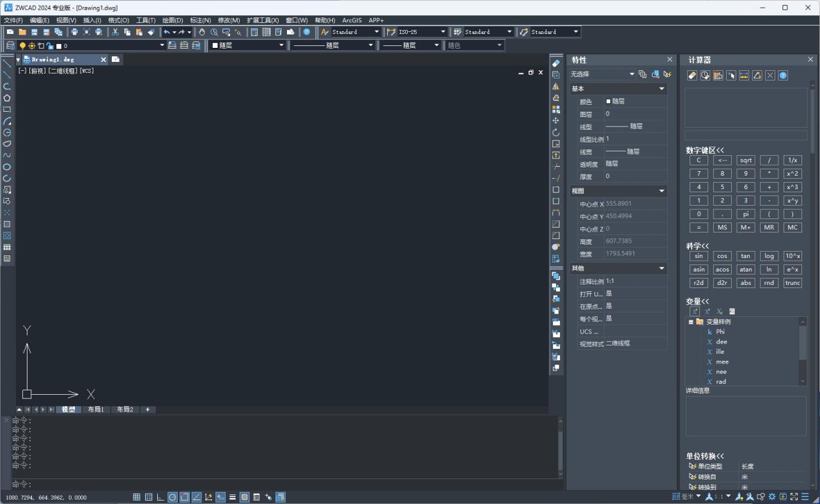This screenshot has width=820, height=504.
Task: Toggle Ortho mode in status bar
Action: coord(160,497)
